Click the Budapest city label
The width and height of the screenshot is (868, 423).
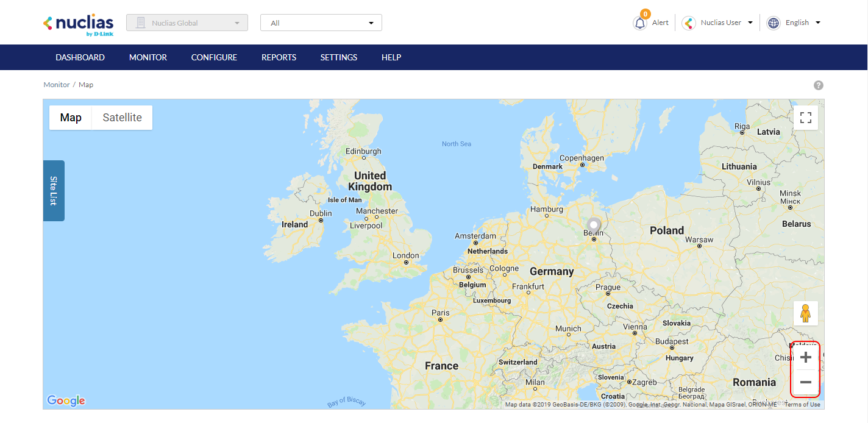[x=672, y=341]
